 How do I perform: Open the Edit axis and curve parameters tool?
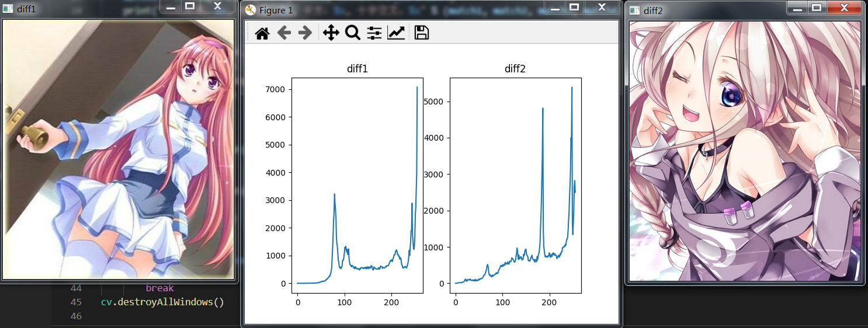point(396,33)
